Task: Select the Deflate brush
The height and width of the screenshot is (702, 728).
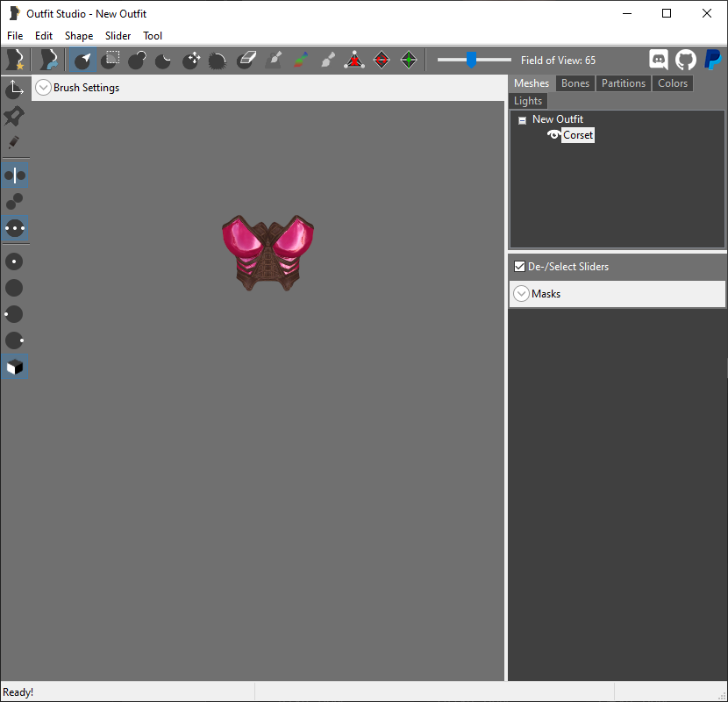Action: click(x=163, y=60)
